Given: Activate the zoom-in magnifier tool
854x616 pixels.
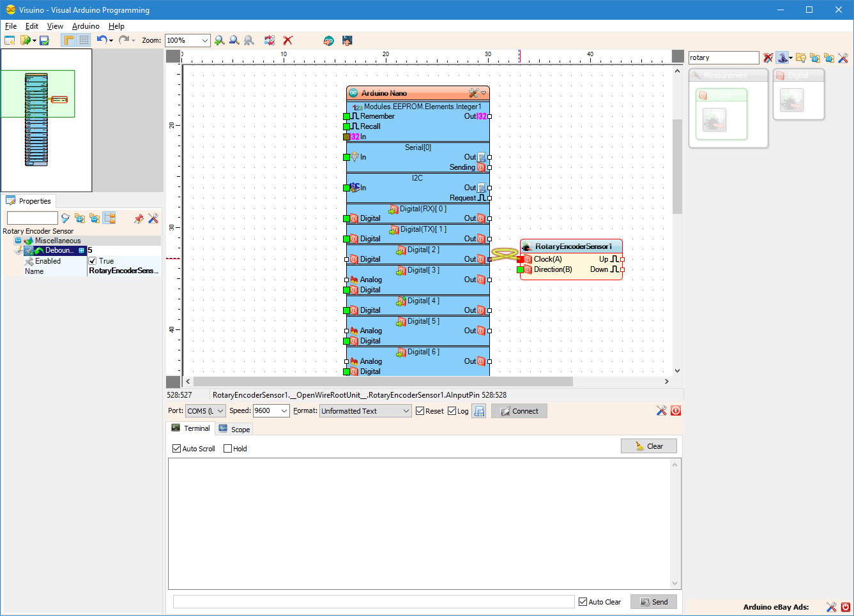Looking at the screenshot, I should (219, 40).
